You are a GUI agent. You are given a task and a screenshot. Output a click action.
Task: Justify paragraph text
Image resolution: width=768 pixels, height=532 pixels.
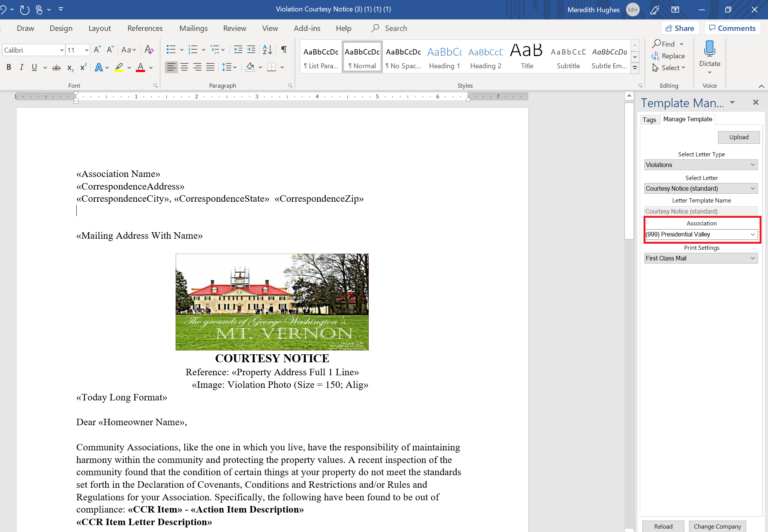click(x=210, y=67)
